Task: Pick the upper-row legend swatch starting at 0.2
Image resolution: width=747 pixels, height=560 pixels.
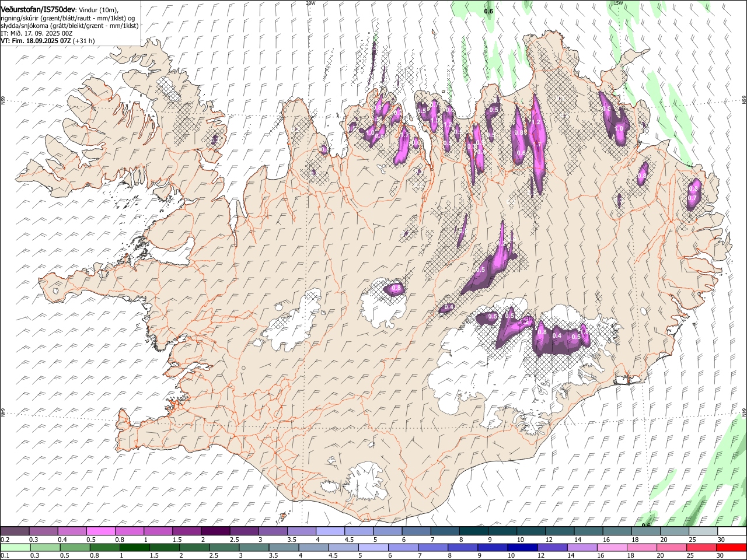Action: pos(15,531)
